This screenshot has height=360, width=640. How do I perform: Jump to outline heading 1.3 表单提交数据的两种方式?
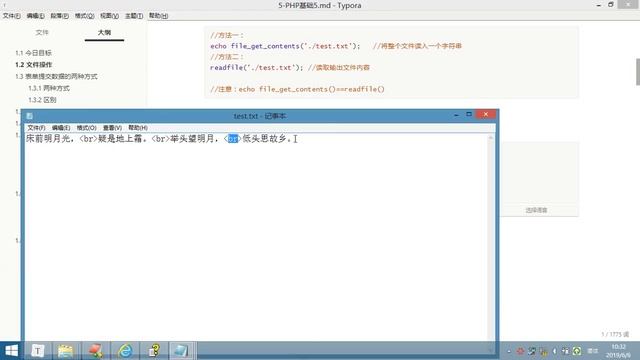coord(56,77)
